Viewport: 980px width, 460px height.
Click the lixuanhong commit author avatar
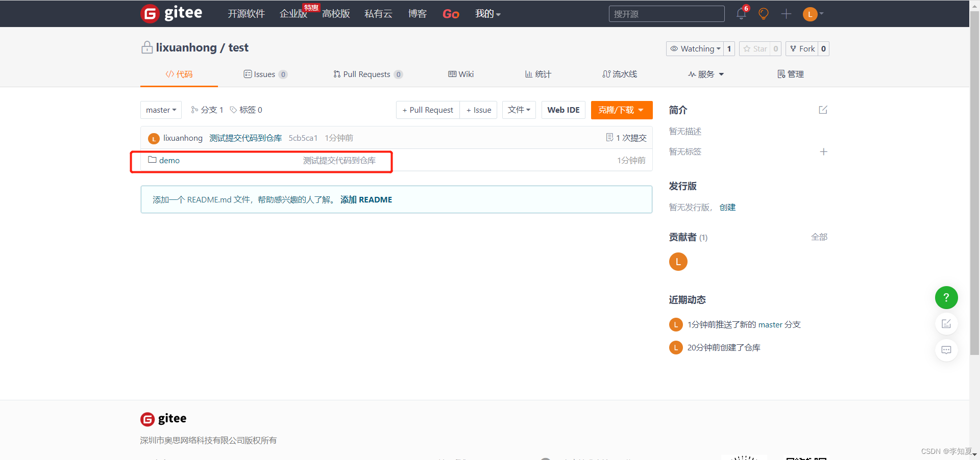point(154,138)
